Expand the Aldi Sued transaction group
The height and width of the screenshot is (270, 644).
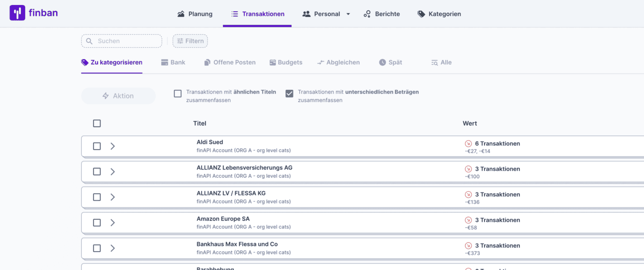(113, 146)
